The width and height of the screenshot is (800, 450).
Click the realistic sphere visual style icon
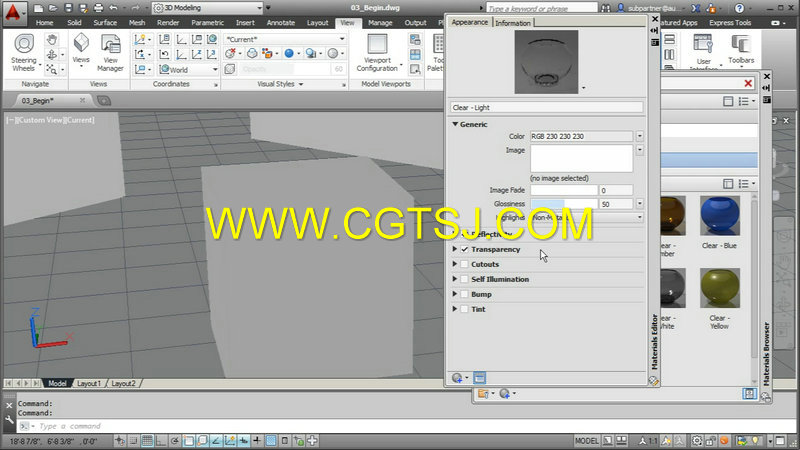click(x=289, y=53)
